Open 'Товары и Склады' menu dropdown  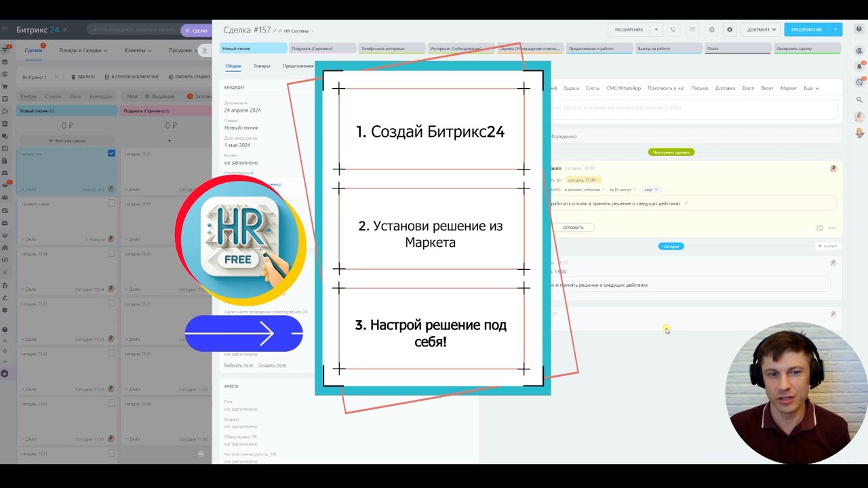(x=85, y=50)
